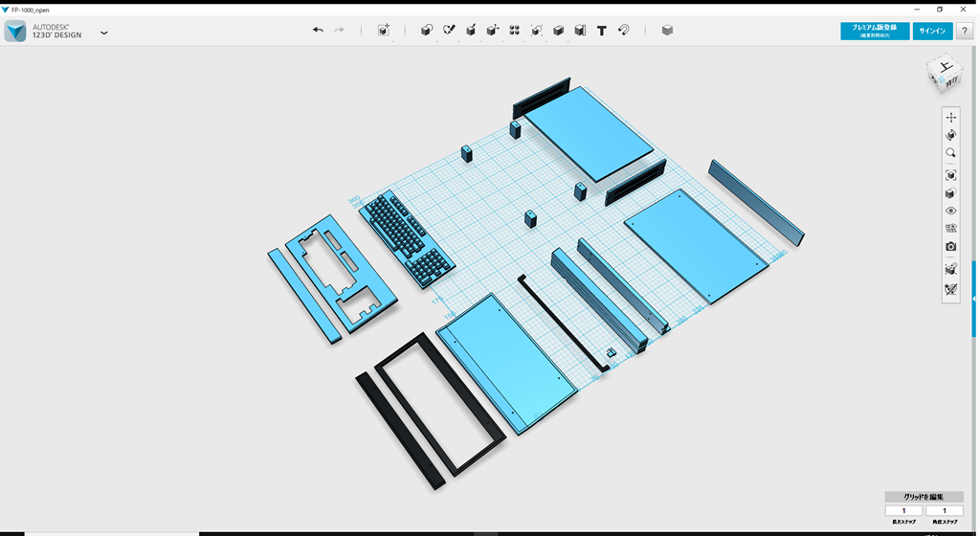
Task: Select the Pan tool in navigation bar
Action: coord(950,118)
